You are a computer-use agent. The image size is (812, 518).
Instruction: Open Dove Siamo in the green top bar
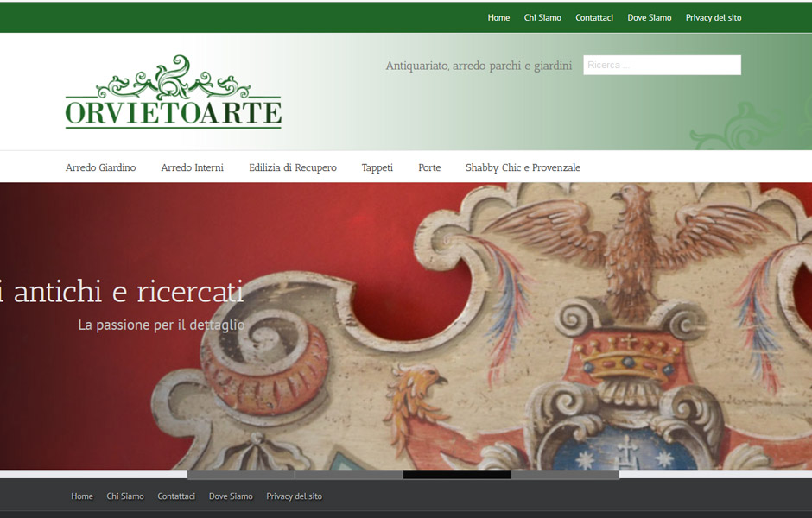coord(649,17)
